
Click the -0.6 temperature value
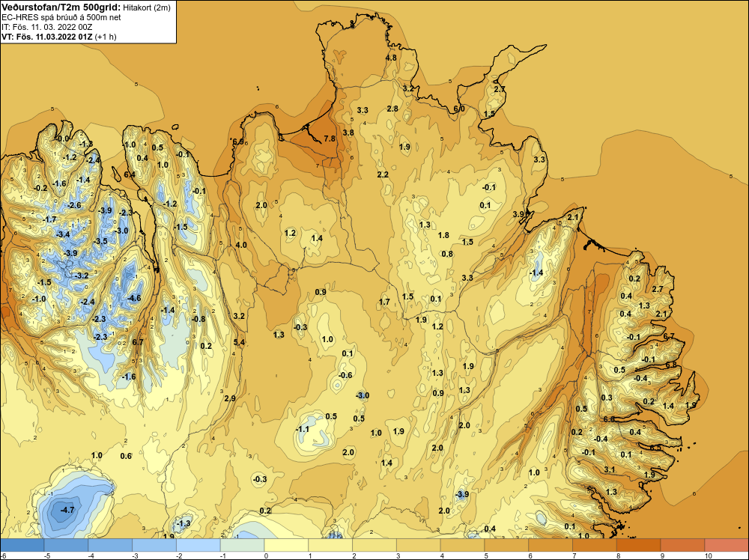[345, 375]
